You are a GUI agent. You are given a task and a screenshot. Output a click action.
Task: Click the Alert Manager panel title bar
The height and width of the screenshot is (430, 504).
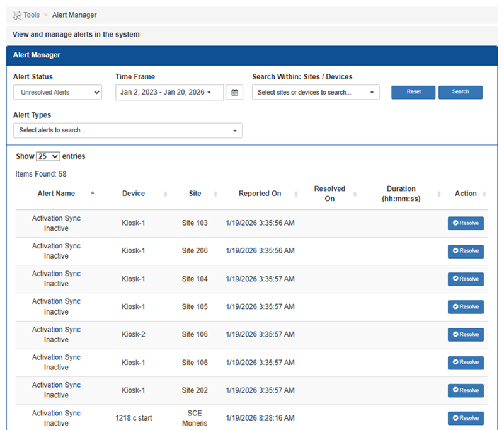252,55
